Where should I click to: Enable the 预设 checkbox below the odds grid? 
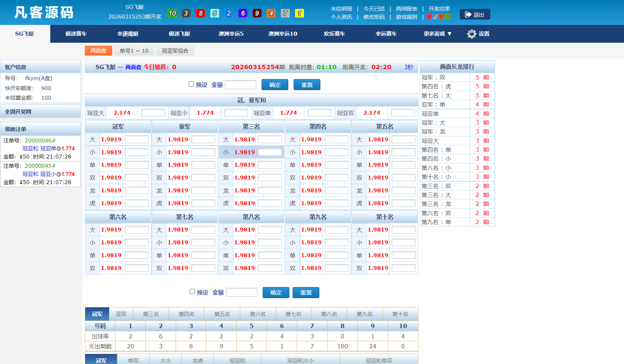tap(191, 292)
